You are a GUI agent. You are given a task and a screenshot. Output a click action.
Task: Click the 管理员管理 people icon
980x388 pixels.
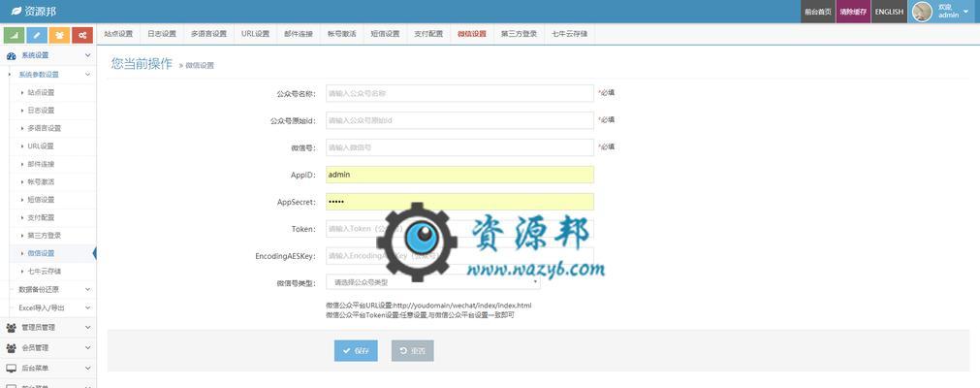[12, 327]
